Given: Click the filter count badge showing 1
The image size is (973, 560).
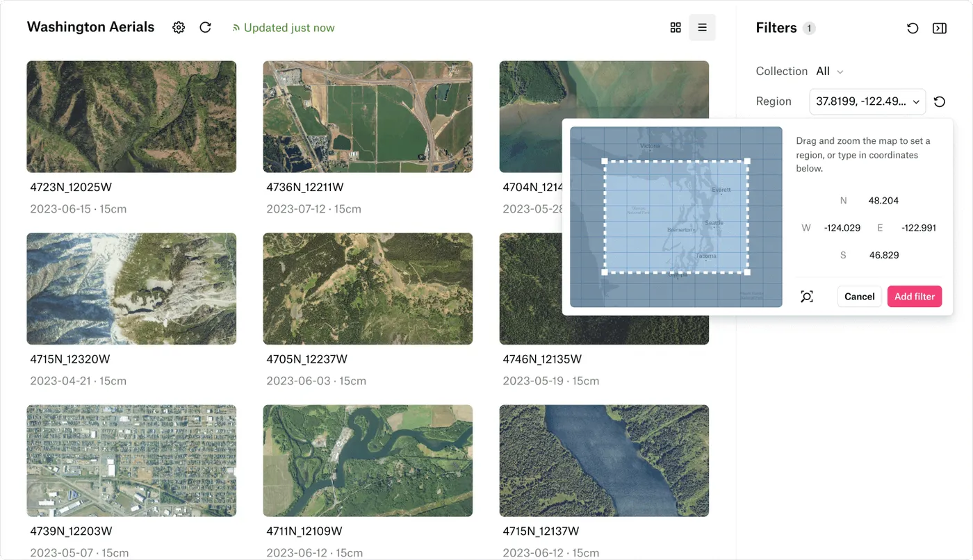Looking at the screenshot, I should coord(809,28).
